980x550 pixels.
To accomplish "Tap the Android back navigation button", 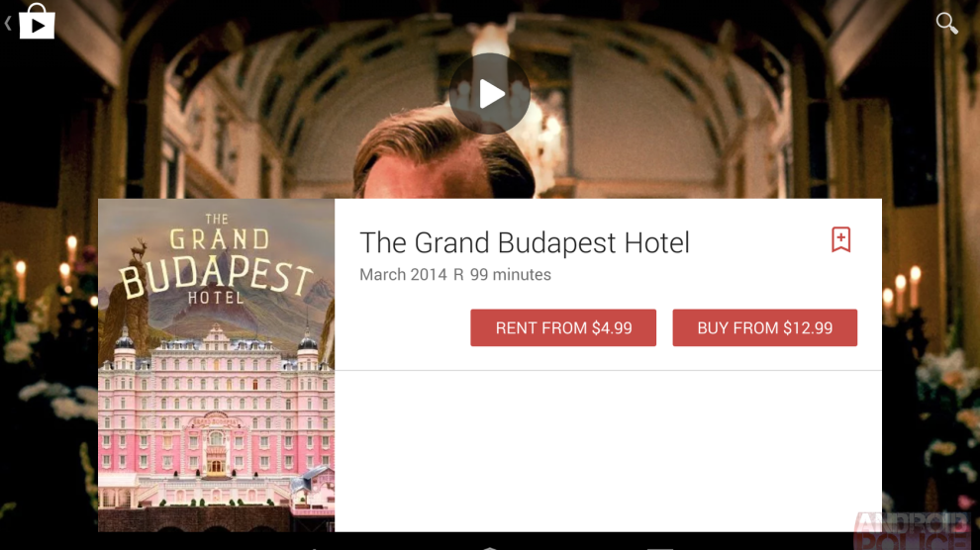I will (314, 547).
